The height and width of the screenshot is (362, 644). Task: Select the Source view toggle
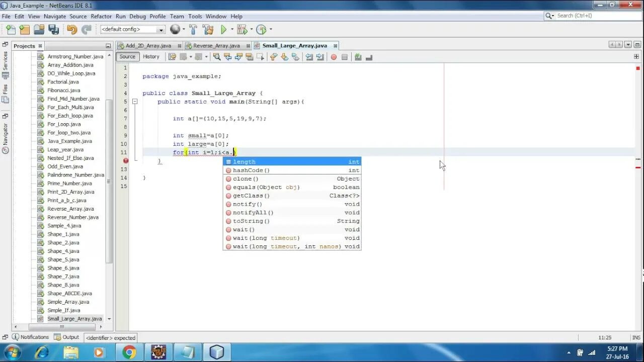coord(127,56)
